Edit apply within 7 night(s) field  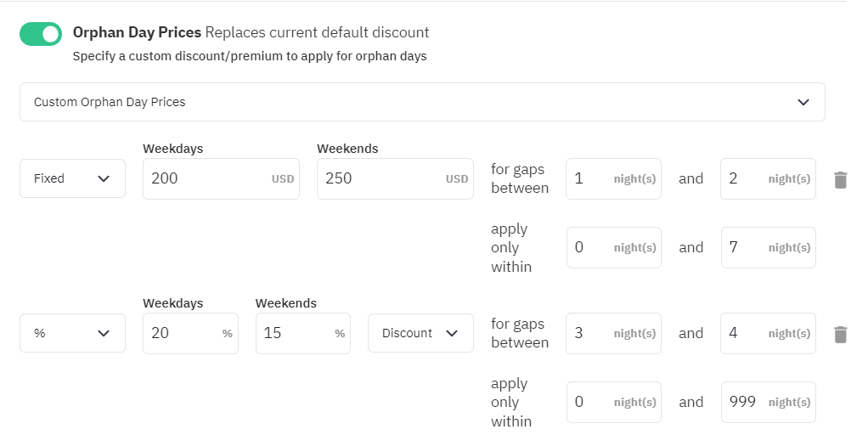click(768, 248)
